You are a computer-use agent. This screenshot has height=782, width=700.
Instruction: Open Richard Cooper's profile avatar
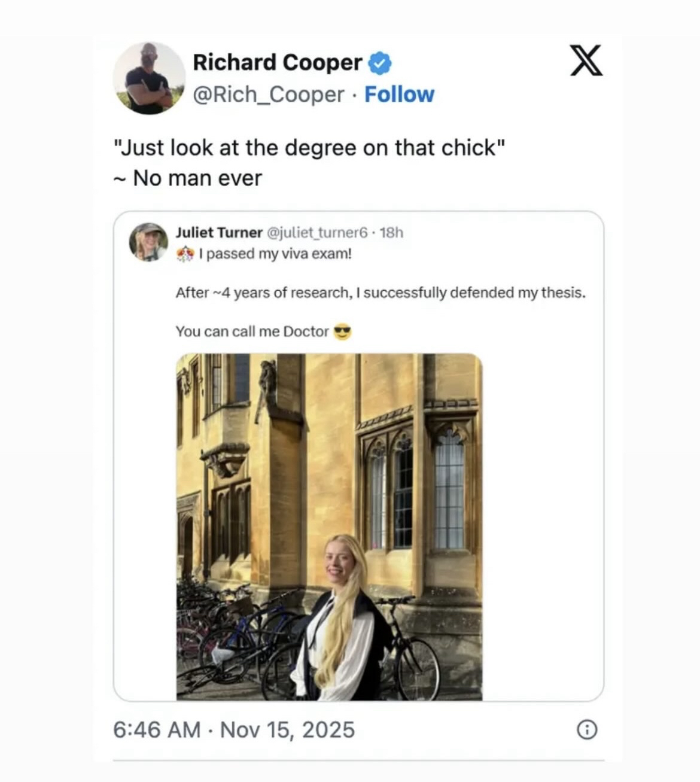[x=149, y=78]
